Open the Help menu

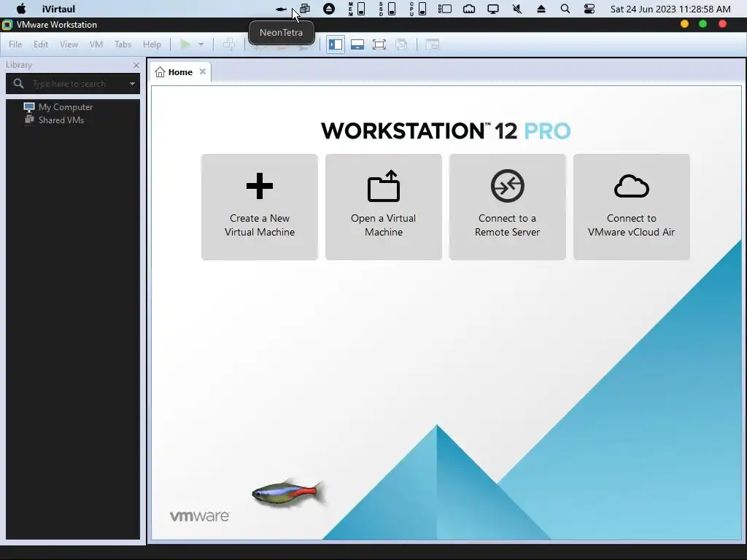coord(152,44)
